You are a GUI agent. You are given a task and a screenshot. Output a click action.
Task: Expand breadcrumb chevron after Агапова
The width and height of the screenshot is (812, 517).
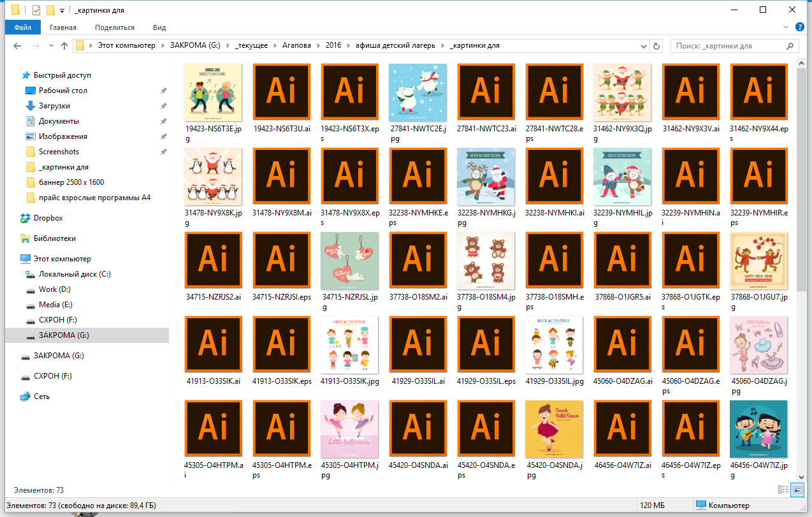click(319, 46)
